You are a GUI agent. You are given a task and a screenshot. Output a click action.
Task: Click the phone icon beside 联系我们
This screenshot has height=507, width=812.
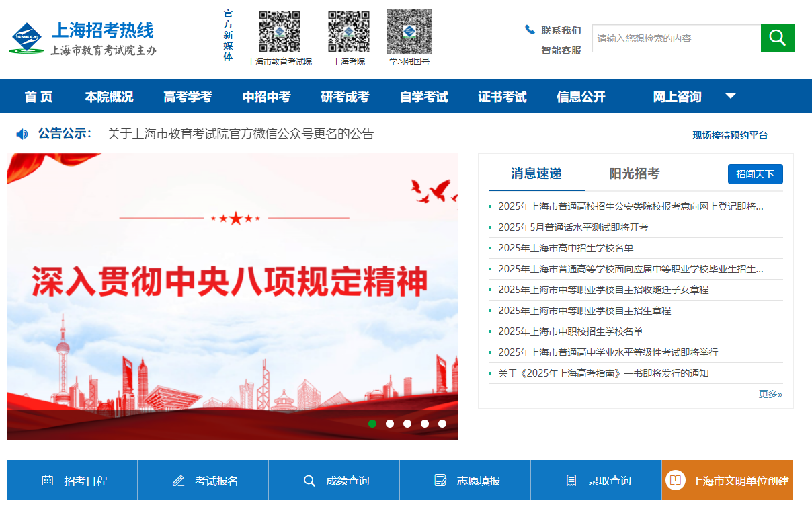(x=528, y=30)
